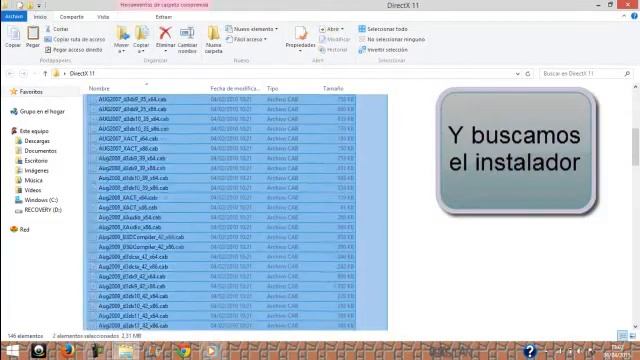Switch to details view icon in status bar
This screenshot has height=360, width=640.
click(x=622, y=336)
